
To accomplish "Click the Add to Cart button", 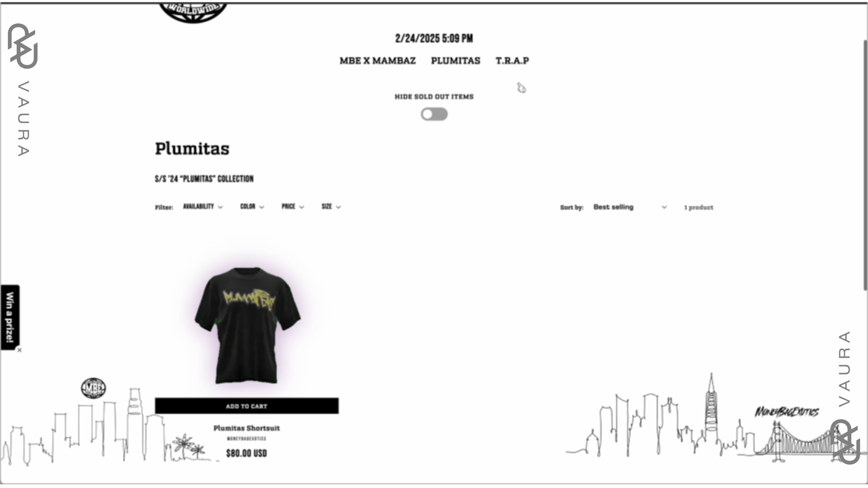I will (x=247, y=406).
